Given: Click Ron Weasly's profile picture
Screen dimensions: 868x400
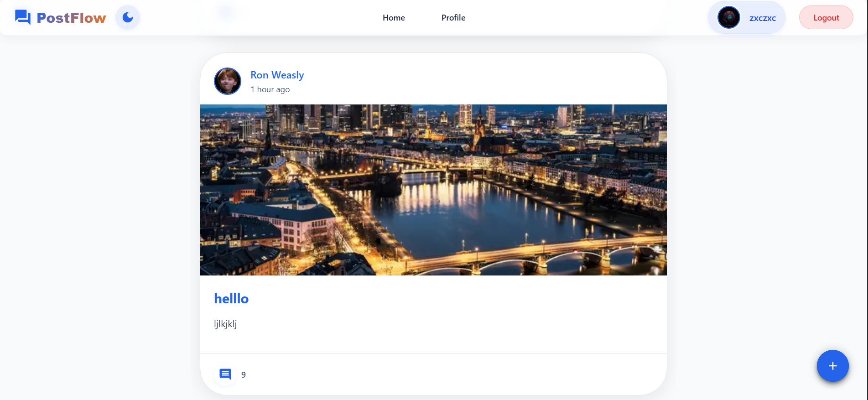Looking at the screenshot, I should [228, 81].
